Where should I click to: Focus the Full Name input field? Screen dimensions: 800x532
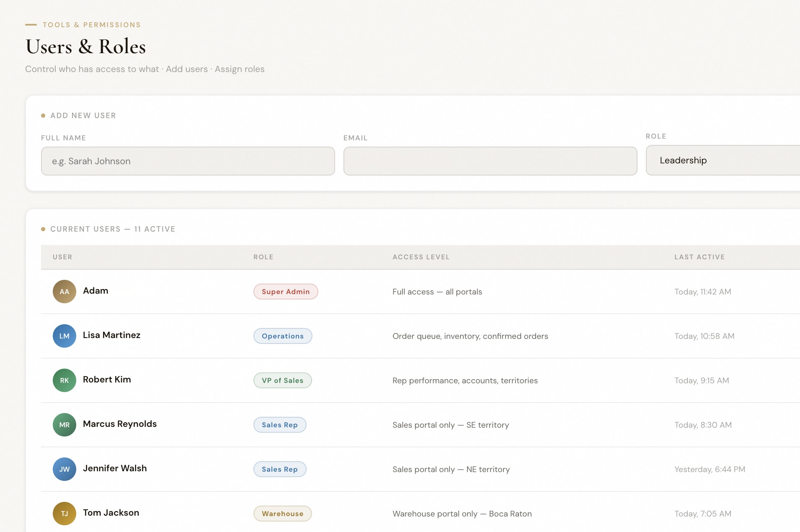188,161
